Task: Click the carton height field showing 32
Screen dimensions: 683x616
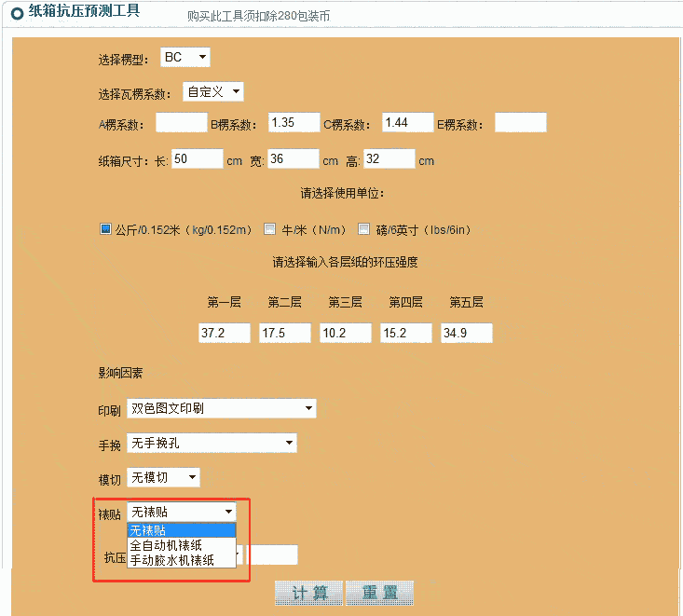Action: point(389,159)
